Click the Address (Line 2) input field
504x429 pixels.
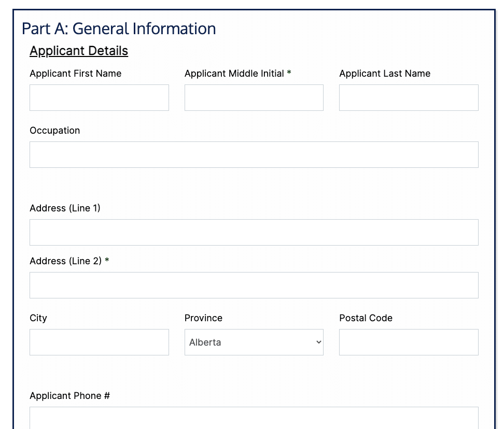coord(254,285)
